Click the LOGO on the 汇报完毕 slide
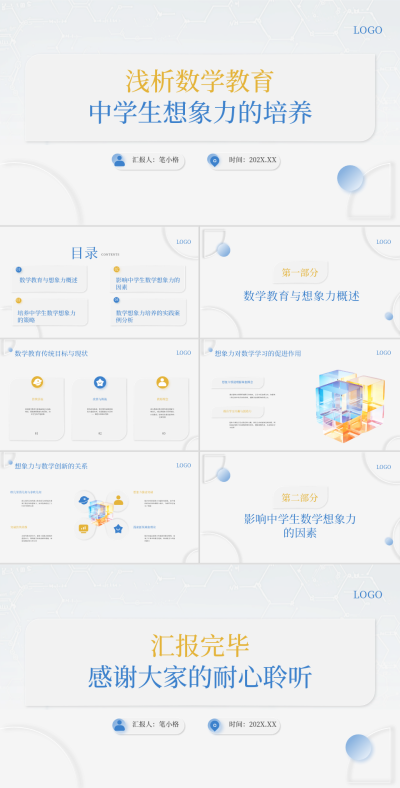The height and width of the screenshot is (788, 400). tap(368, 595)
